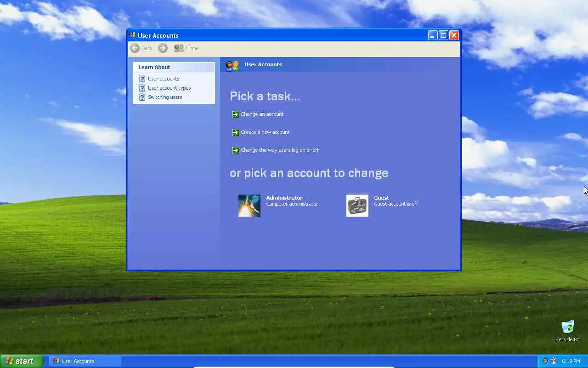Open Create a new account task
This screenshot has height=368, width=588.
(x=265, y=132)
